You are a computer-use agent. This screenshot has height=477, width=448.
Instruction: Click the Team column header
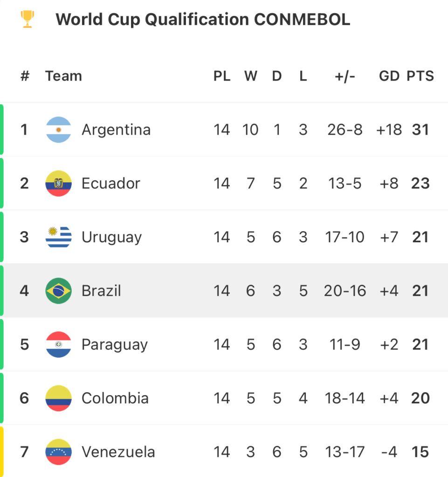63,76
